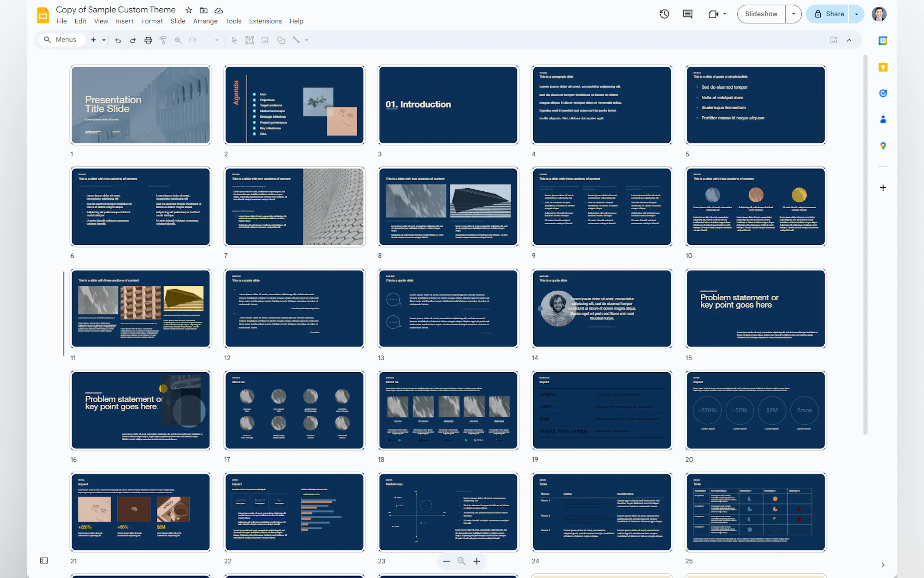Click the Slideshow button
The image size is (924, 578).
point(761,14)
